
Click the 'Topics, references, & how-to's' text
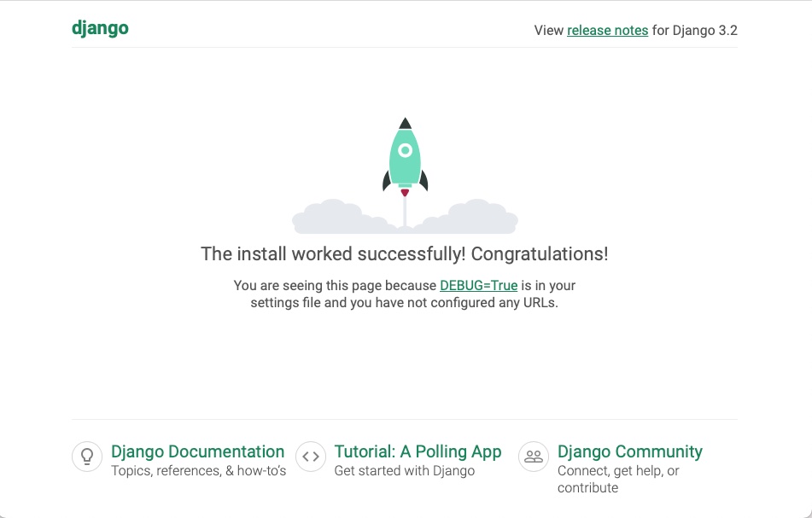[198, 471]
